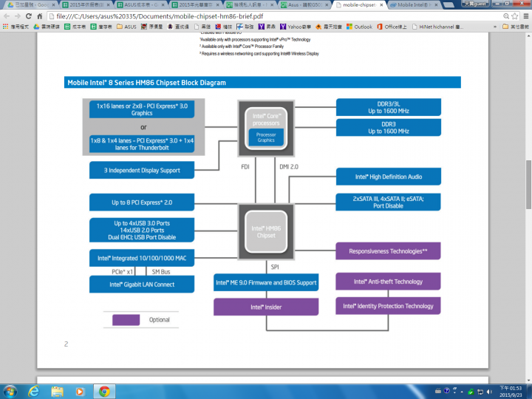This screenshot has height=399, width=532.
Task: Open the other bookmarks folder at right
Action: point(516,27)
